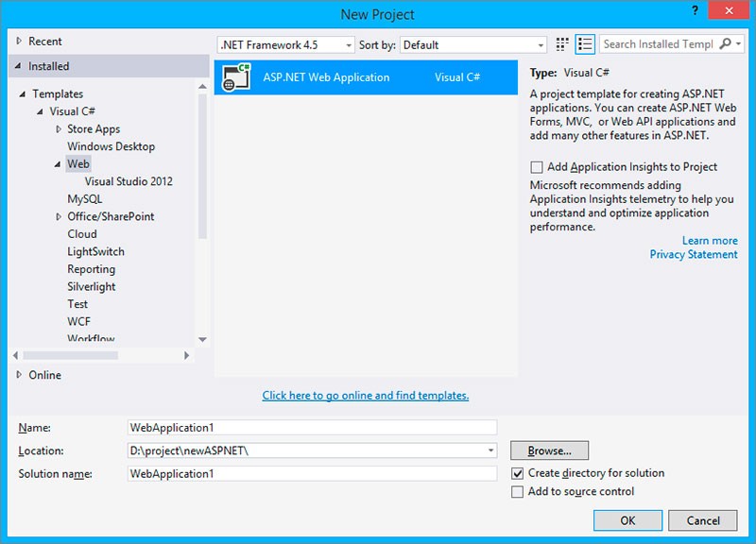Screen dimensions: 756x544
Task: Expand the Online section
Action: (x=19, y=374)
